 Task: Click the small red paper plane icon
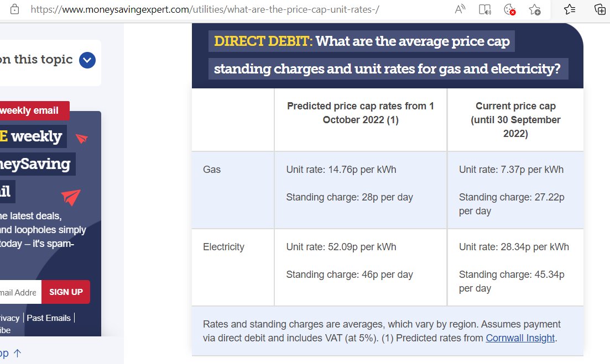coord(82,138)
